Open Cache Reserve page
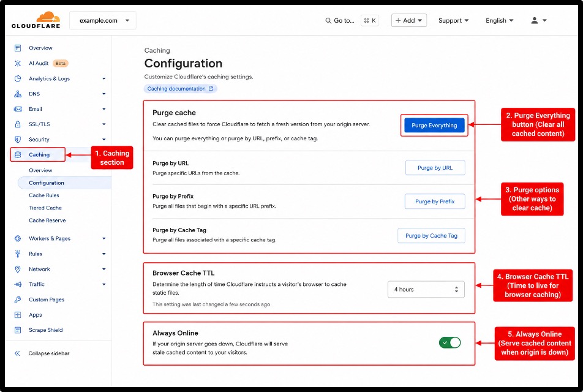 coord(47,220)
